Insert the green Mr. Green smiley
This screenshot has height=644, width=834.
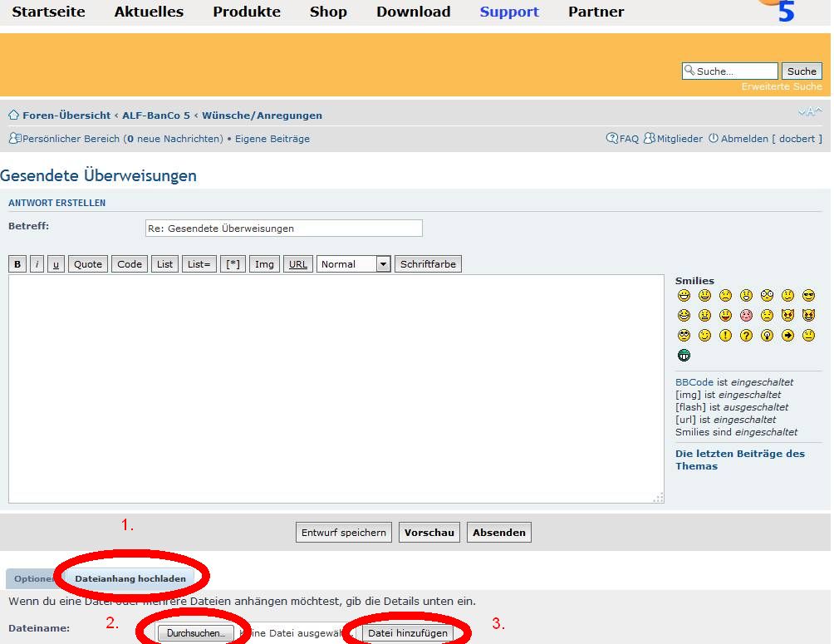point(684,355)
